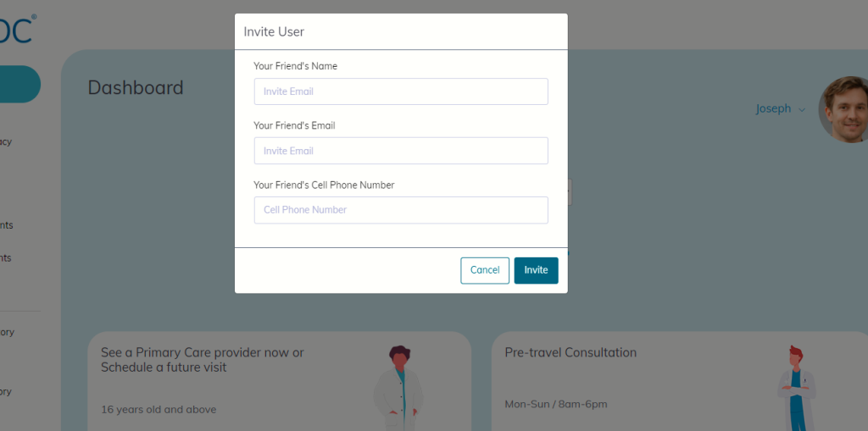Click the Your Friend's Name label
Viewport: 868px width, 431px height.
[296, 66]
